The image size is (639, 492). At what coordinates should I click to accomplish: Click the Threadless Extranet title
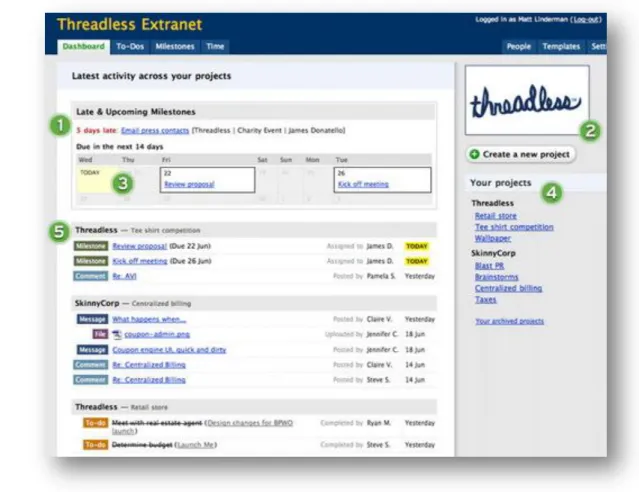(130, 24)
